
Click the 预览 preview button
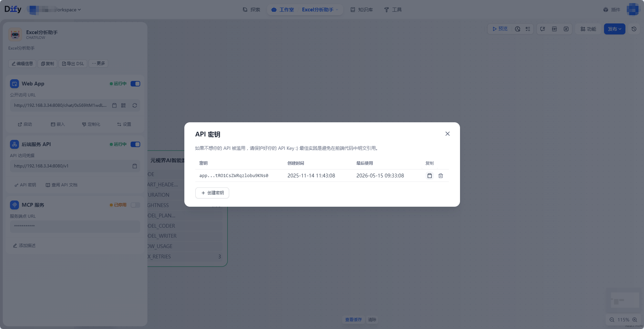pos(500,29)
